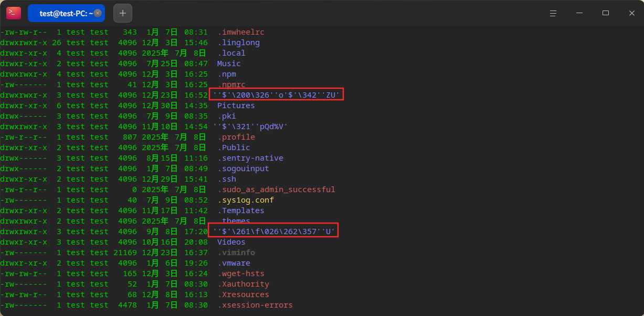Screen dimensions: 644x316
Task: Click the Videos directory name
Action: [x=231, y=242]
